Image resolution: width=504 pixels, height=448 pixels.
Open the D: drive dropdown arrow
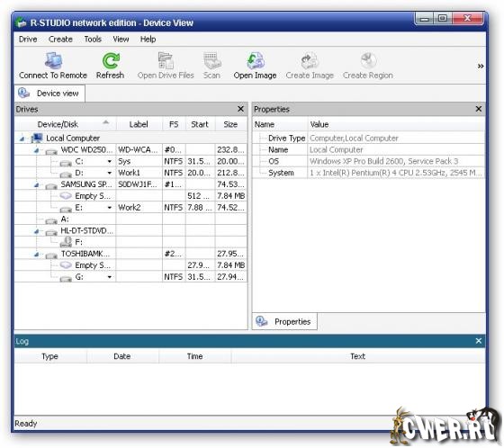tap(109, 173)
